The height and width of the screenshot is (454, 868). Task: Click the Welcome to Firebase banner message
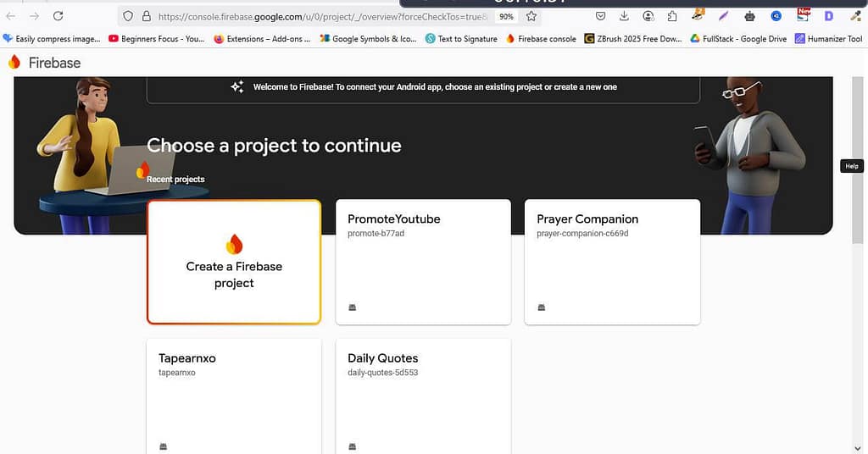pyautogui.click(x=435, y=86)
